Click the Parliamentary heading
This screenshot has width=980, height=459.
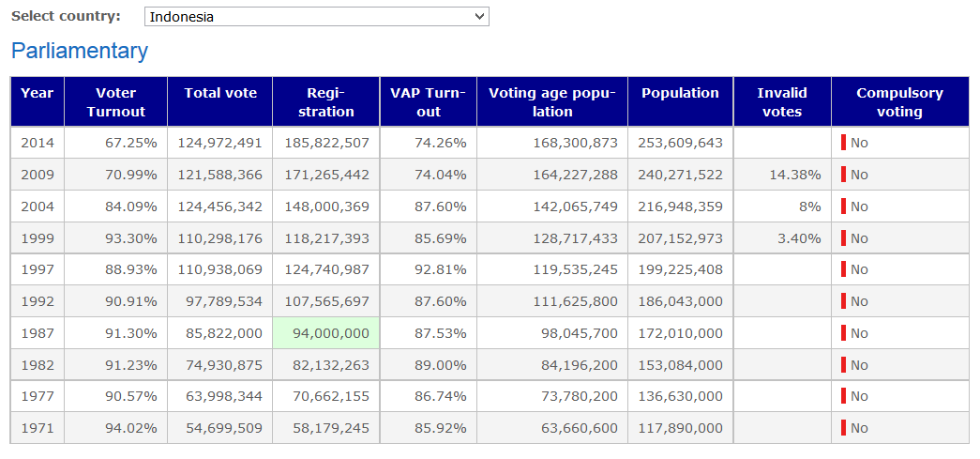(x=80, y=51)
